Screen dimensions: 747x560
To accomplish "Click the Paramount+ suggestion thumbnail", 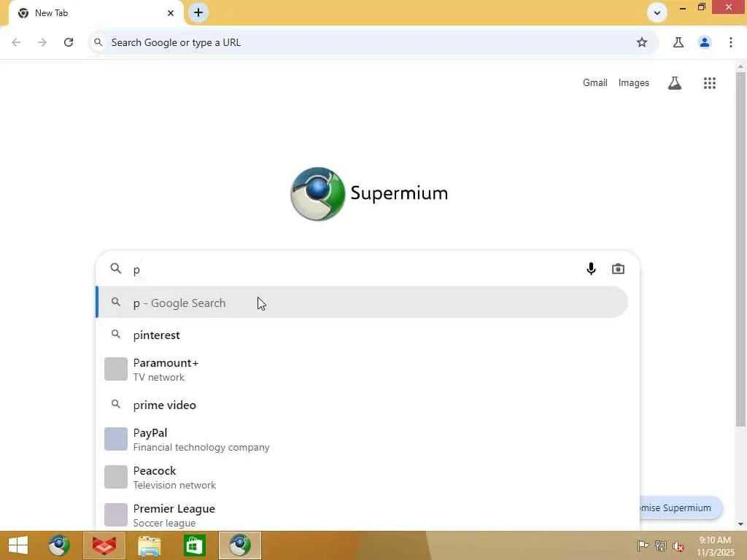I will [116, 369].
